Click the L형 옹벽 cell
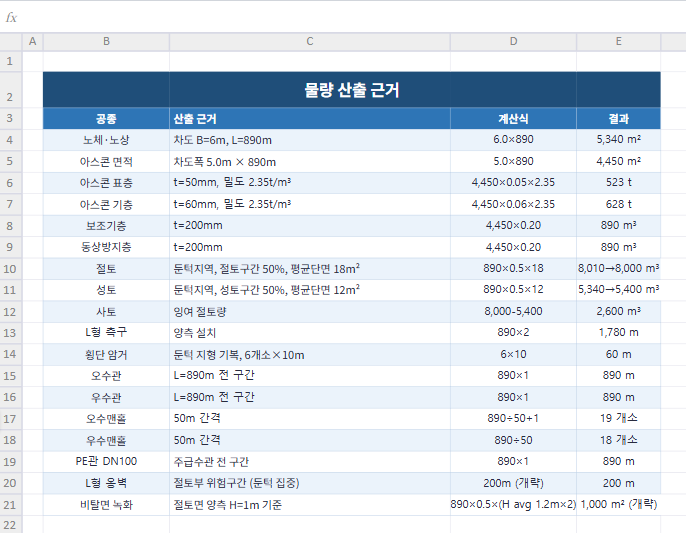This screenshot has width=686, height=533. 106,484
